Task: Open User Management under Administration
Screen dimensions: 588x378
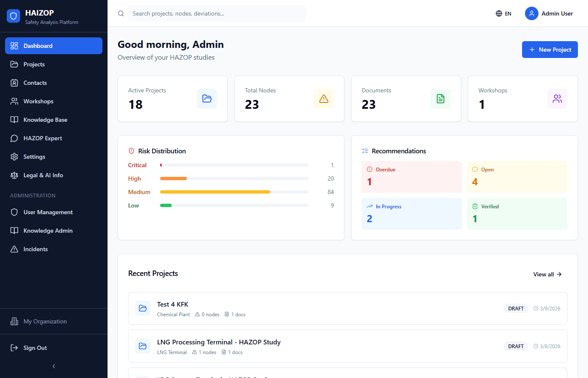Action: click(47, 212)
